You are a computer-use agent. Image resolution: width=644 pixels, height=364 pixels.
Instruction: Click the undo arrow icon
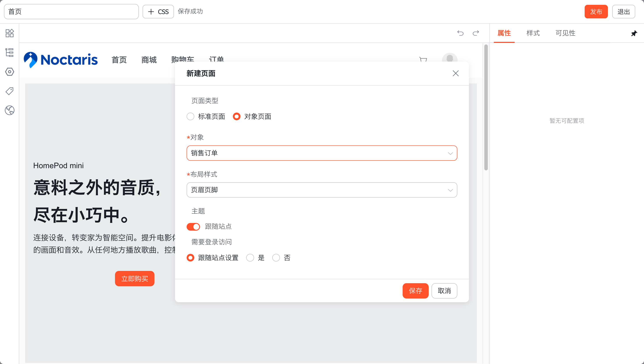click(x=460, y=33)
